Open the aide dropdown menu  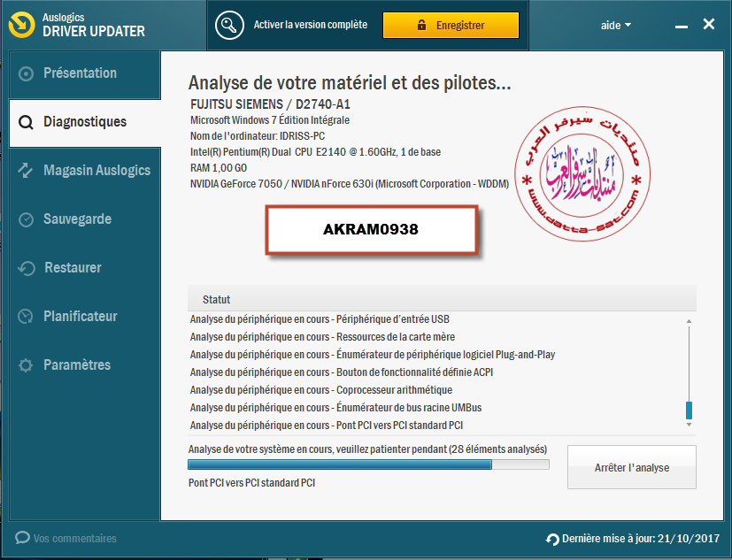(616, 25)
